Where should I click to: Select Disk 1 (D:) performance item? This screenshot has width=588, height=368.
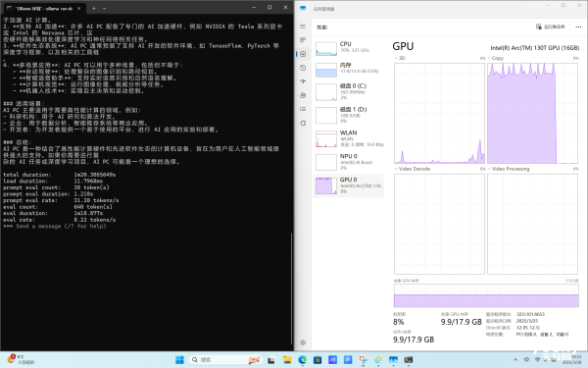tap(349, 115)
